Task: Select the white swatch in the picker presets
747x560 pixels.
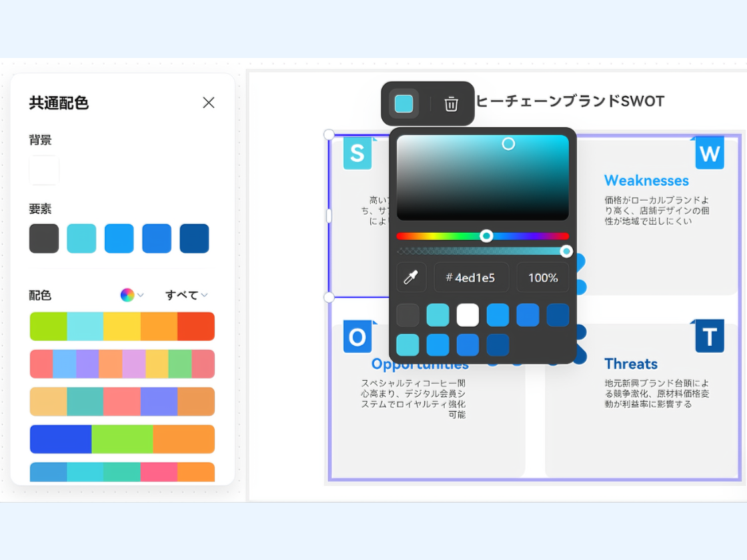Action: tap(468, 314)
